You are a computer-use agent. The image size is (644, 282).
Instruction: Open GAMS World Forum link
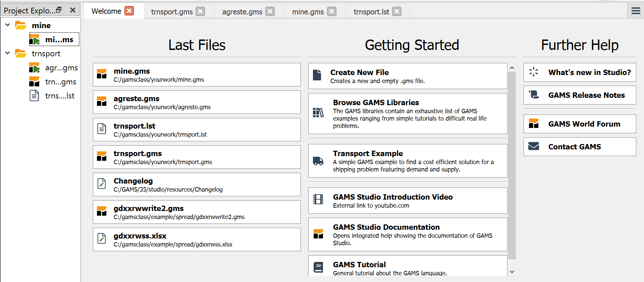click(x=584, y=124)
